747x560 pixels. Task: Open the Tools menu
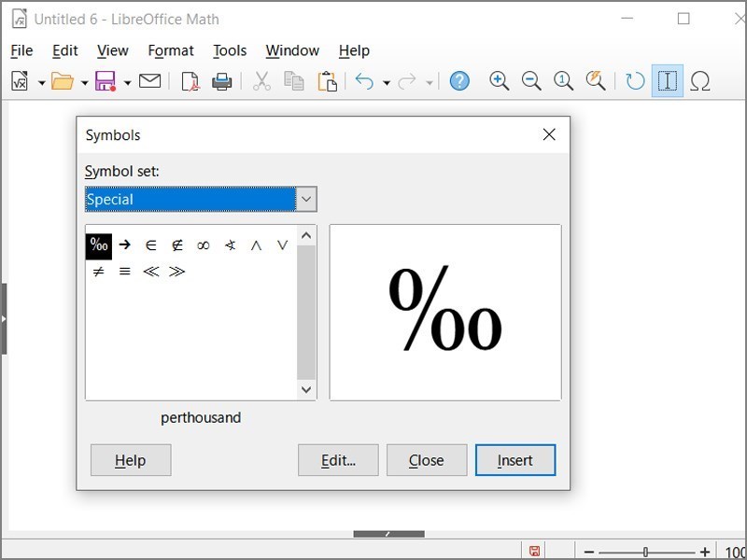pyautogui.click(x=229, y=50)
